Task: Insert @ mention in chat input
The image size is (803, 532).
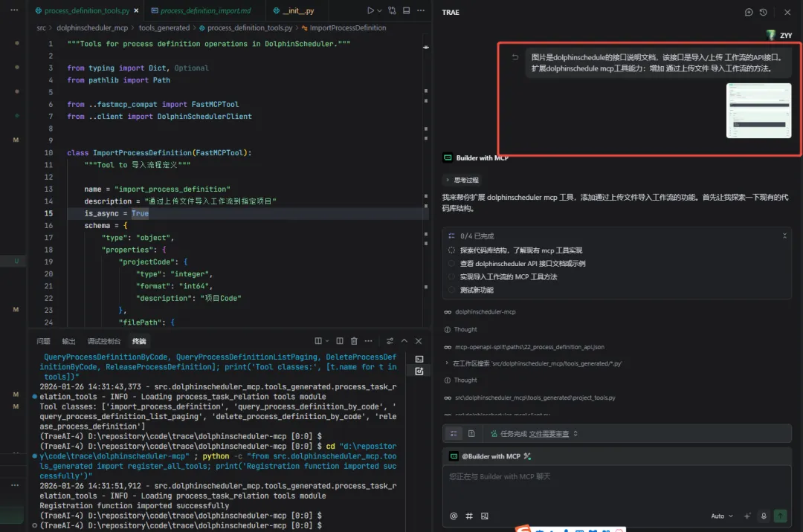Action: (x=454, y=516)
